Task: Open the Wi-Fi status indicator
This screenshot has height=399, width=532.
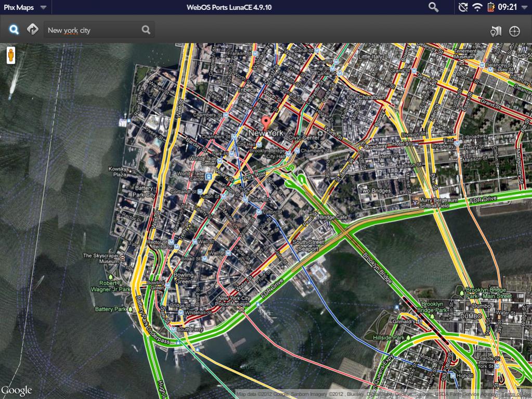Action: coord(477,7)
